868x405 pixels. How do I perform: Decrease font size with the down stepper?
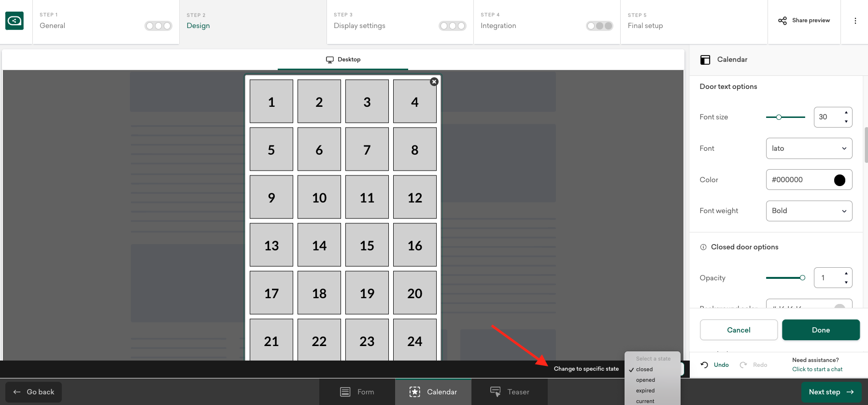[846, 121]
